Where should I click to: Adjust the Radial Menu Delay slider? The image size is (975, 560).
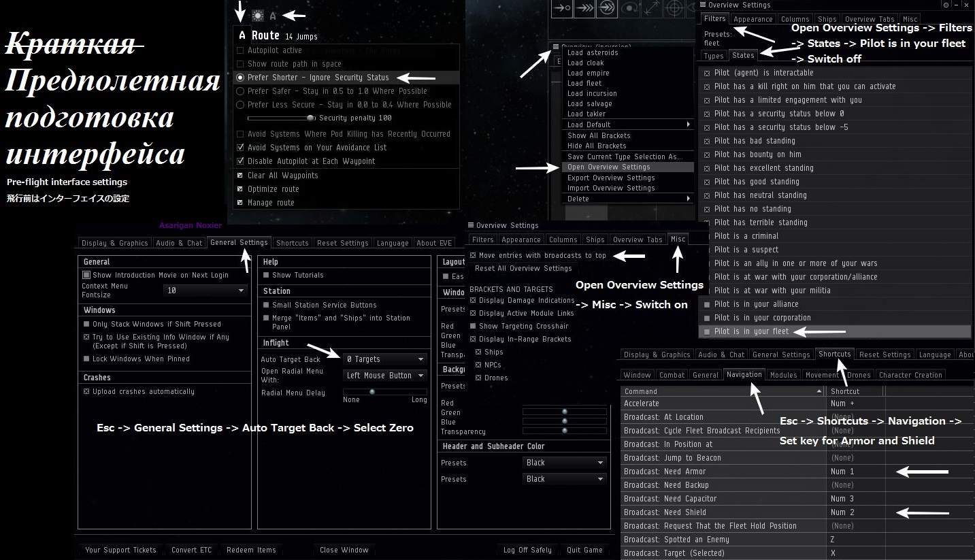click(x=372, y=392)
